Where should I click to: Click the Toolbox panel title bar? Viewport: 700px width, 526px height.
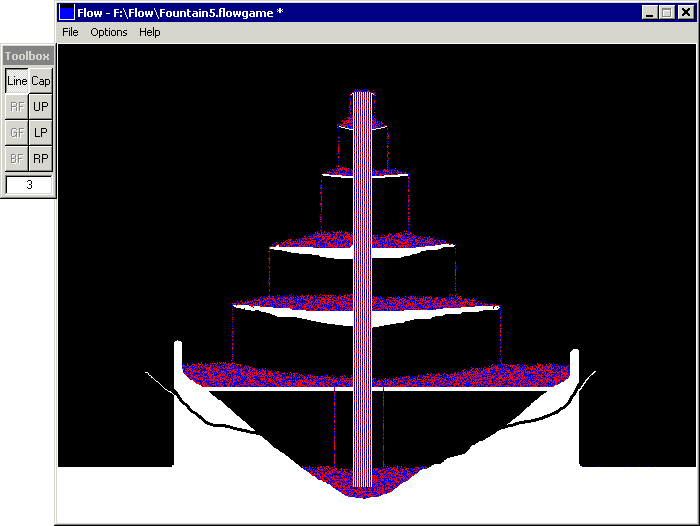click(x=28, y=56)
